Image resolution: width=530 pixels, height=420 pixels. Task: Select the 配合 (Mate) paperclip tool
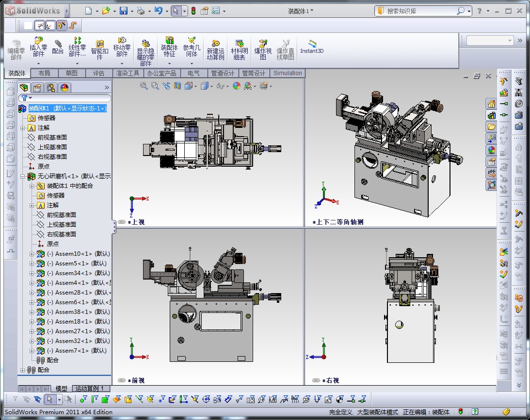click(58, 44)
